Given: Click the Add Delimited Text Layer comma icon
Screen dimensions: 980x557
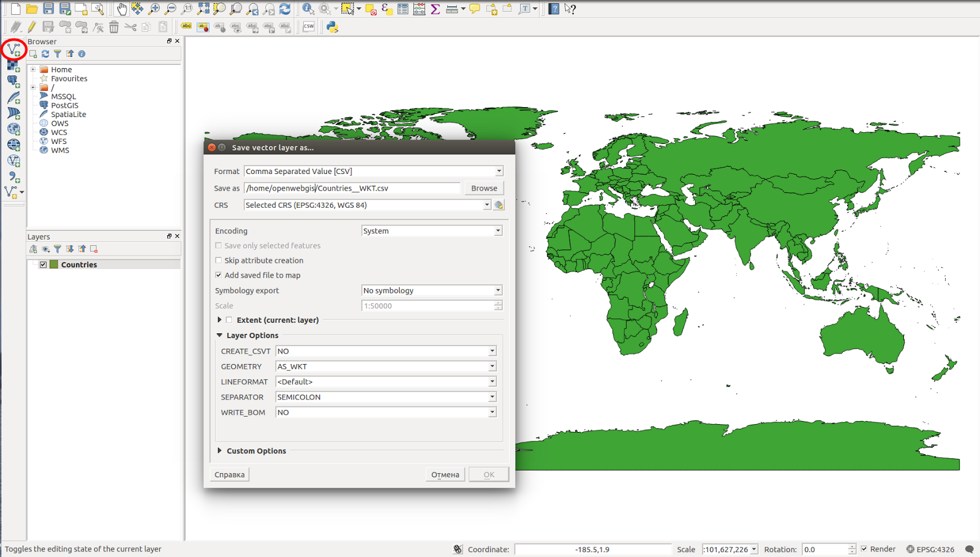Looking at the screenshot, I should coord(13,177).
